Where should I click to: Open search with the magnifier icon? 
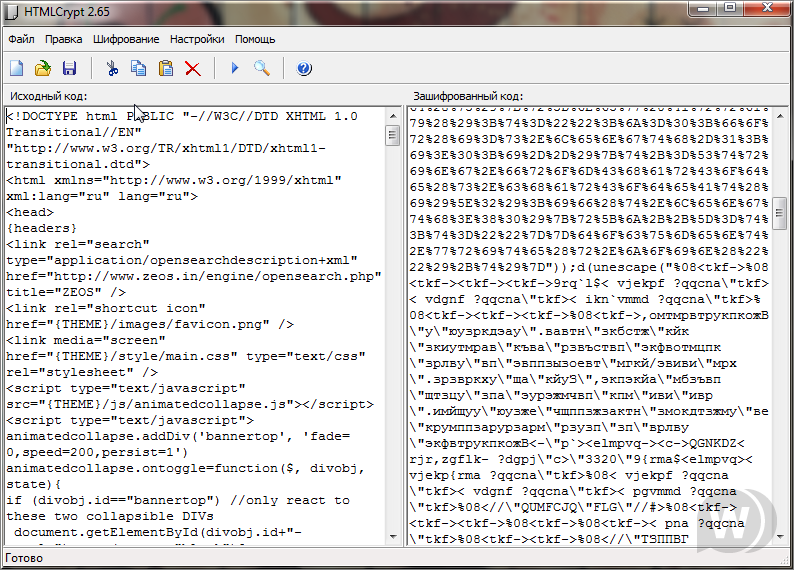[262, 68]
